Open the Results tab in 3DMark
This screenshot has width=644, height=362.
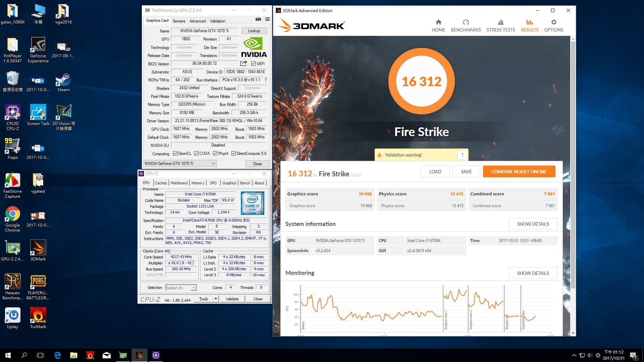pyautogui.click(x=529, y=25)
